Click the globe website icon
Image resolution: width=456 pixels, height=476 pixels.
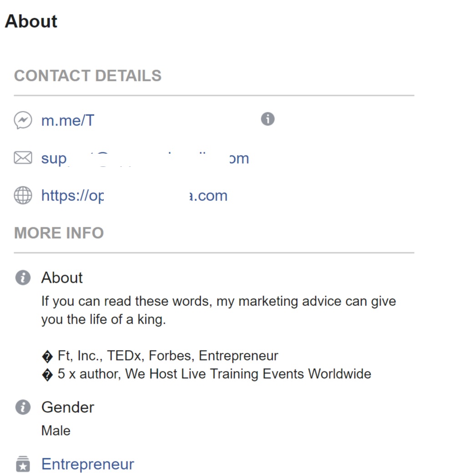click(23, 195)
